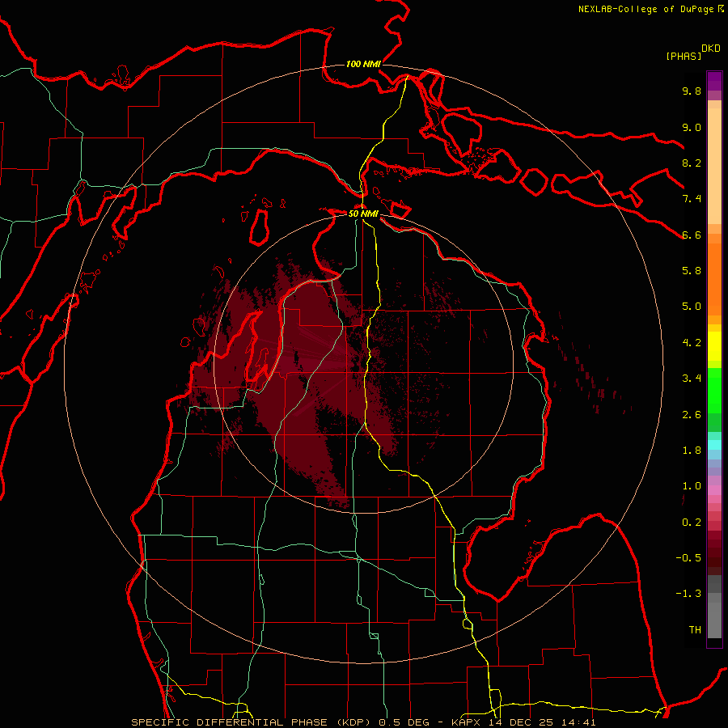Select the 3.4 scale value
This screenshot has width=728, height=728.
692,379
